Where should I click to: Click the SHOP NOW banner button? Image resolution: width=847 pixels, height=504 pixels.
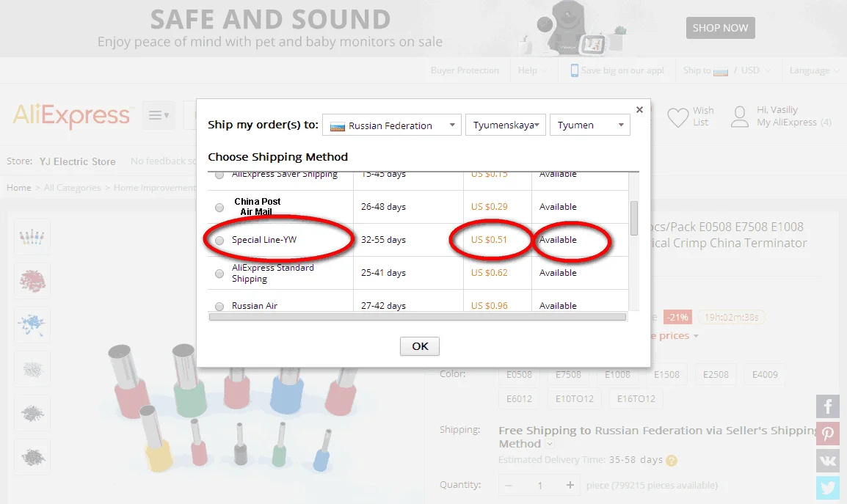click(x=720, y=28)
